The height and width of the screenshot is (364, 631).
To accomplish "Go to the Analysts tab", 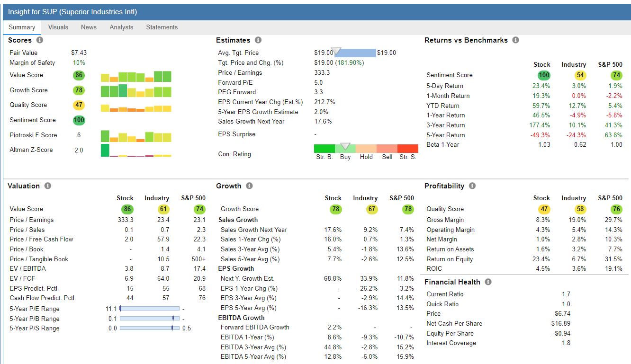I will click(x=121, y=27).
